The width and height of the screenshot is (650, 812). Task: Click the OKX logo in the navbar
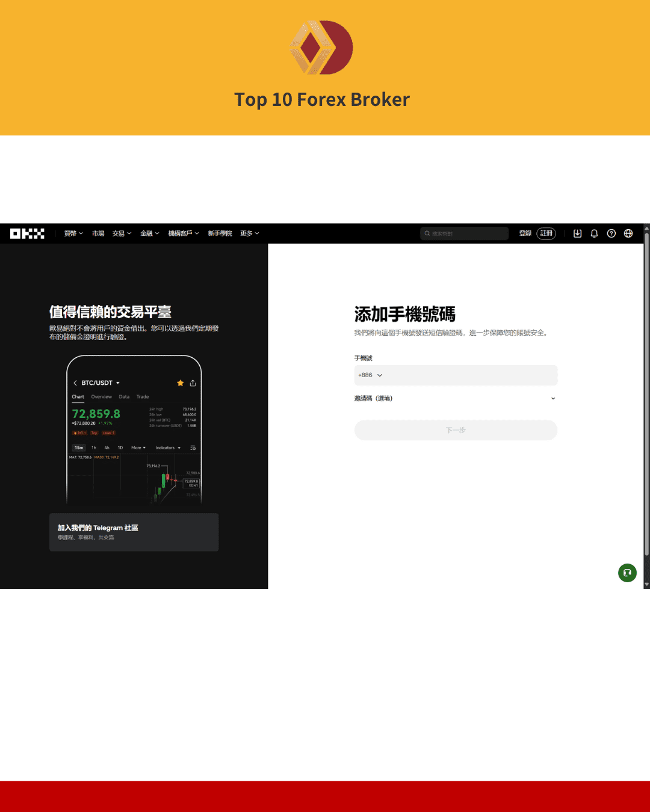[x=27, y=233]
